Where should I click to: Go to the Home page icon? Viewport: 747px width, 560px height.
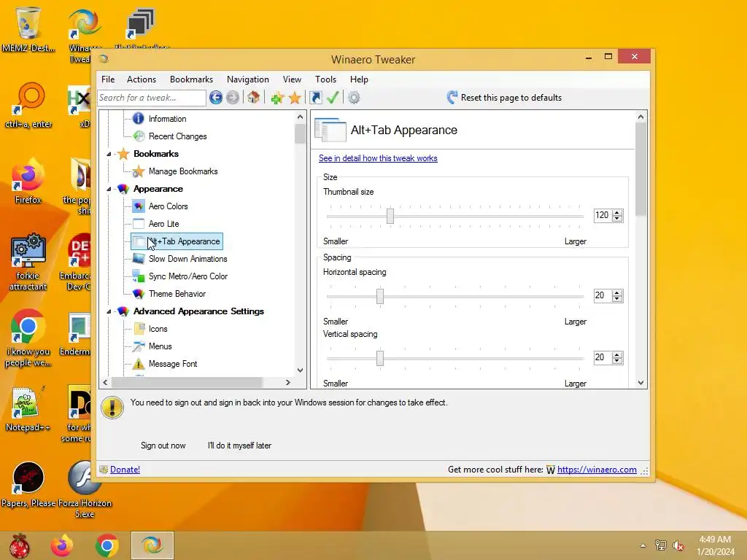pos(253,98)
